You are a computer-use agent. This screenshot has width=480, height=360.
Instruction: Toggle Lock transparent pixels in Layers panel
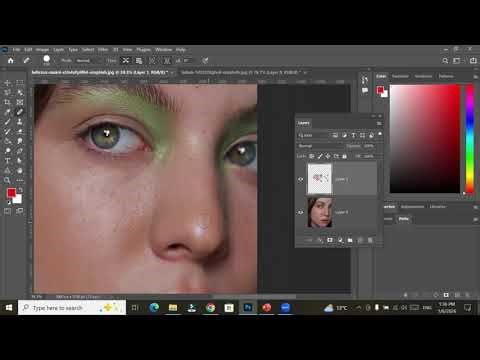(312, 156)
